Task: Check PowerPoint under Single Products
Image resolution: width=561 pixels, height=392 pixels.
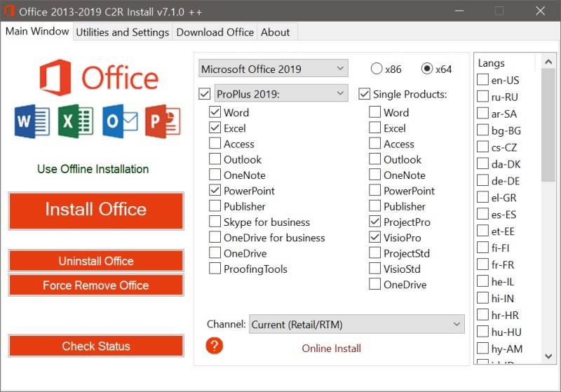Action: click(374, 190)
